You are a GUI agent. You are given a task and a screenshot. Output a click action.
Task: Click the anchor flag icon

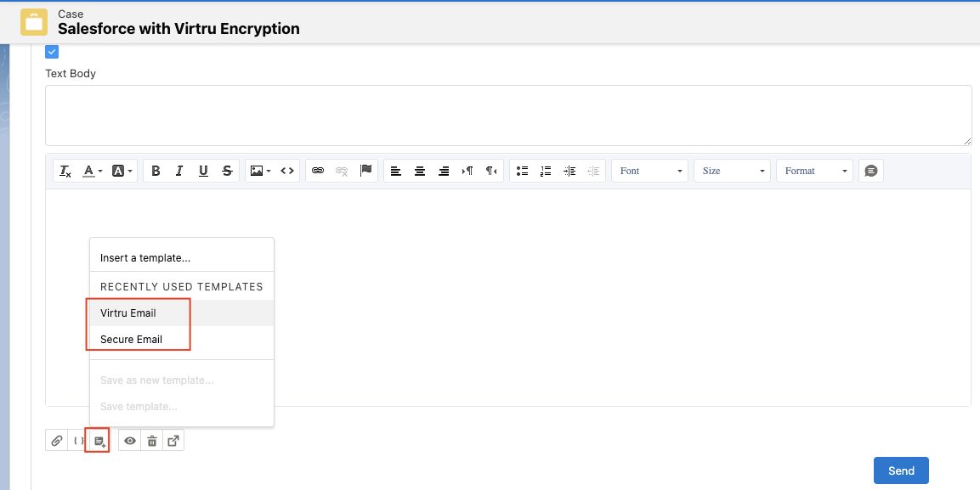(366, 171)
